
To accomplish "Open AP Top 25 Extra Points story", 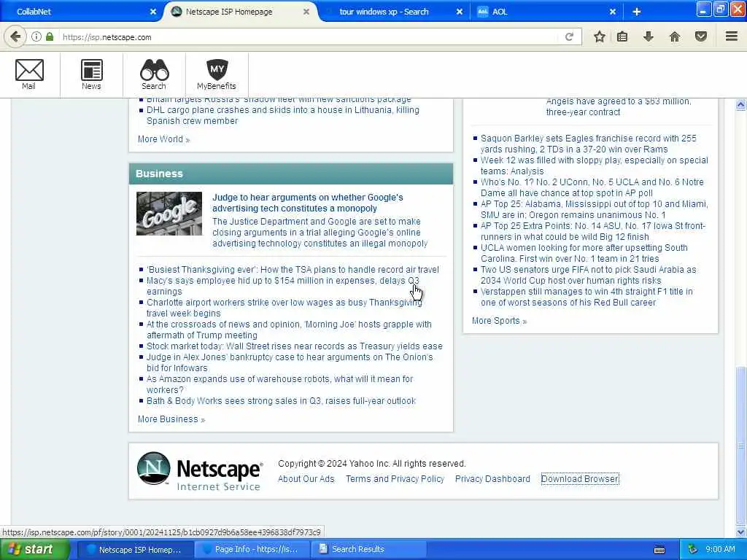I will [x=593, y=231].
